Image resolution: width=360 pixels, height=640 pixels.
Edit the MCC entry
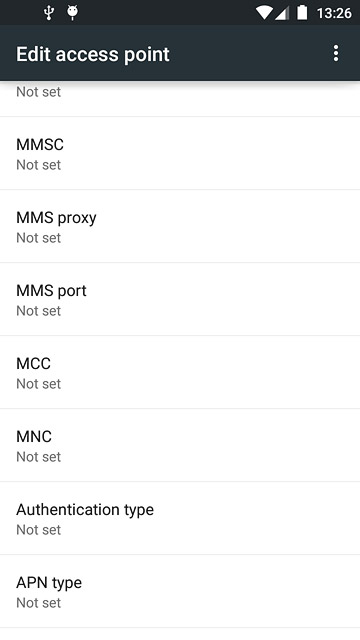point(180,372)
